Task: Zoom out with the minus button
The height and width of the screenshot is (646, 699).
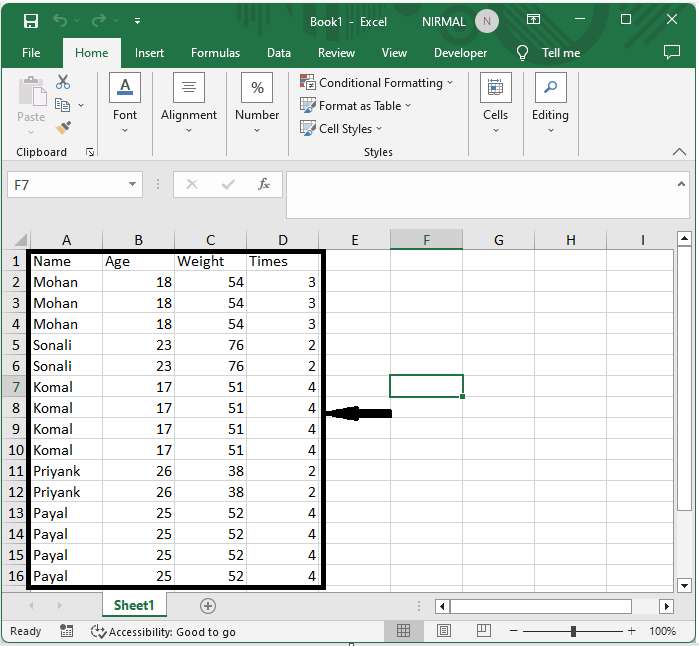Action: click(514, 631)
